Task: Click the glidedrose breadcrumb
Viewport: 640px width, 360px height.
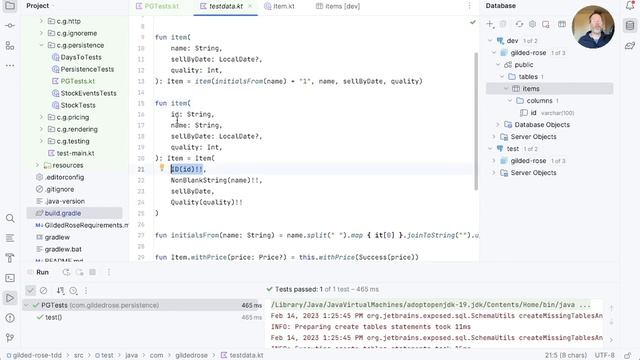Action: (x=191, y=356)
